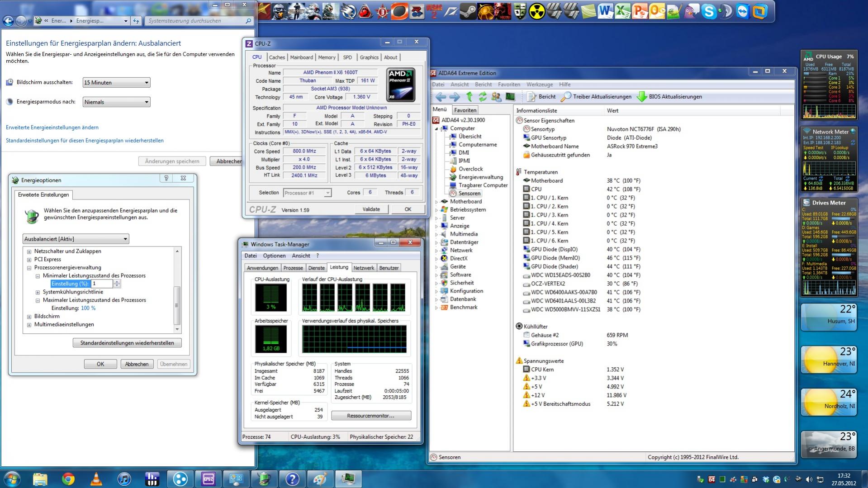Expand Netzschalter und Zuklappen node
Image resolution: width=868 pixels, height=488 pixels.
coord(29,251)
